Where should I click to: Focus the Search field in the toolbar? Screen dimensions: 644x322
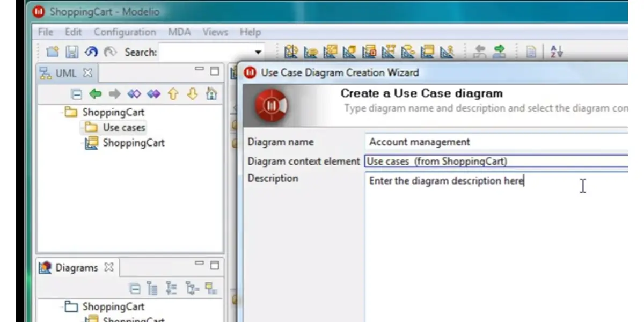pyautogui.click(x=206, y=52)
